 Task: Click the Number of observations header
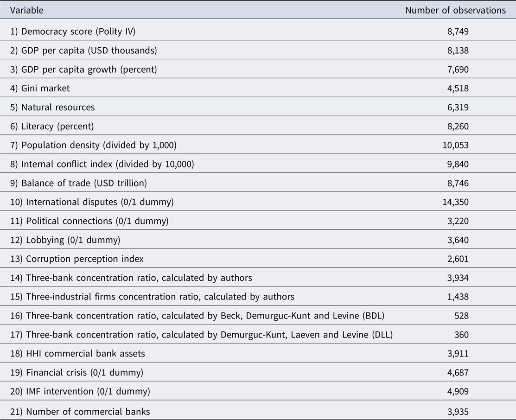point(455,11)
